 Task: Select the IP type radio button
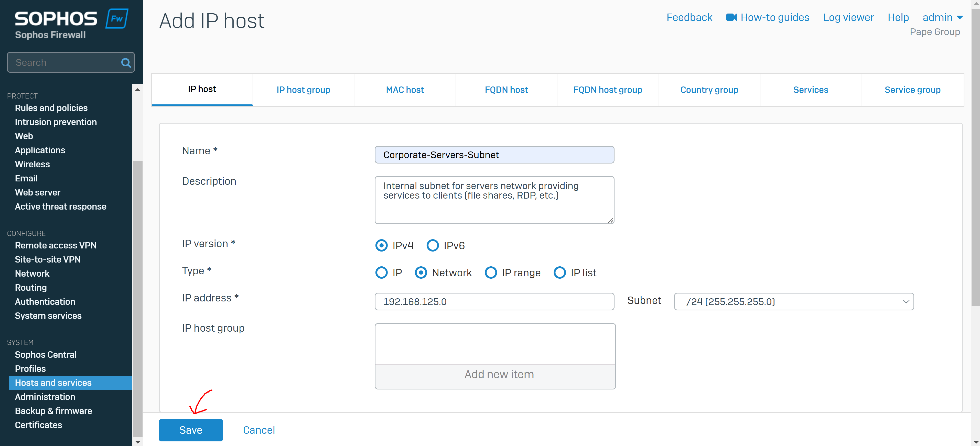tap(381, 273)
